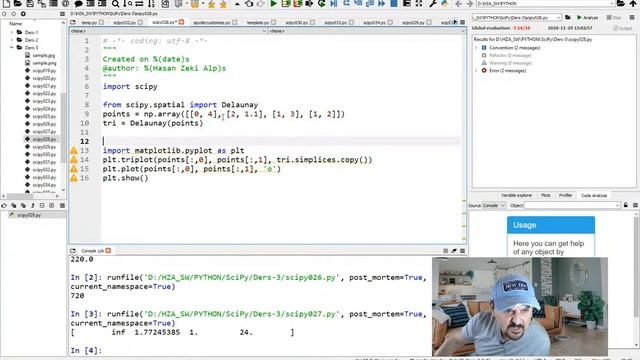Switch to the Plots tab
640x360 pixels.
tap(545, 196)
